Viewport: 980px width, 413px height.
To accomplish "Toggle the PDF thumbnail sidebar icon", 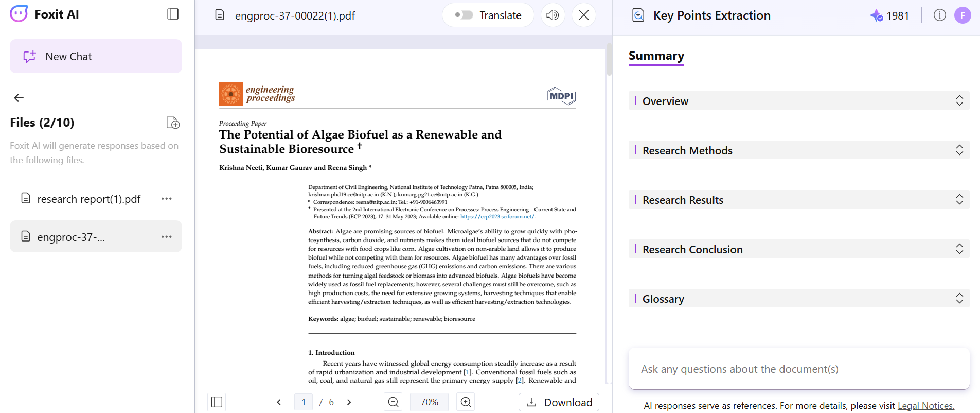I will [x=217, y=402].
